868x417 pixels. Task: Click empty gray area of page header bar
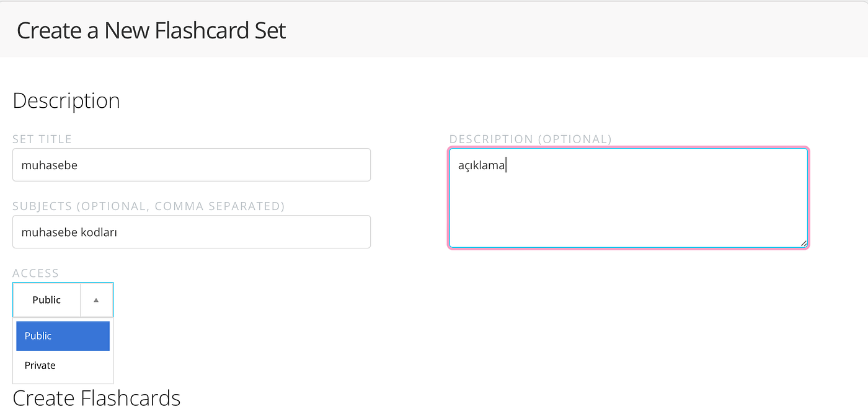pyautogui.click(x=558, y=30)
